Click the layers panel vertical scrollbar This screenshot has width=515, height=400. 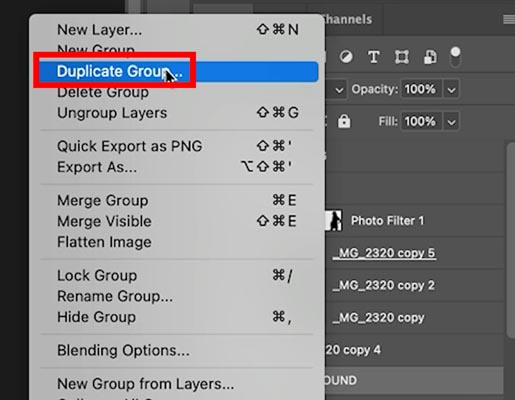(x=511, y=240)
